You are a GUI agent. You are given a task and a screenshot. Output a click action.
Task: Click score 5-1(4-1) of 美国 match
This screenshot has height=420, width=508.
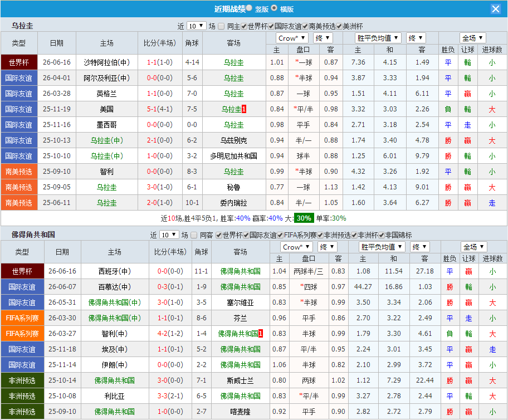(160, 109)
